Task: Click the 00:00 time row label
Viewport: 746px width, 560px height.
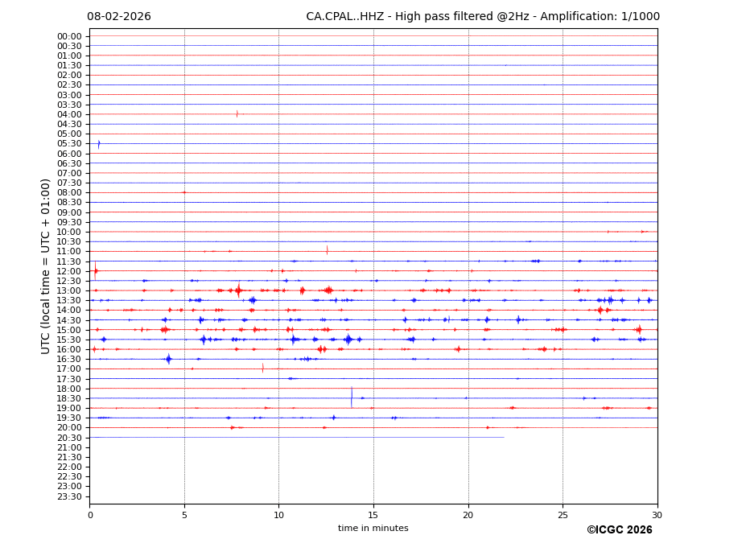Action: click(x=69, y=36)
